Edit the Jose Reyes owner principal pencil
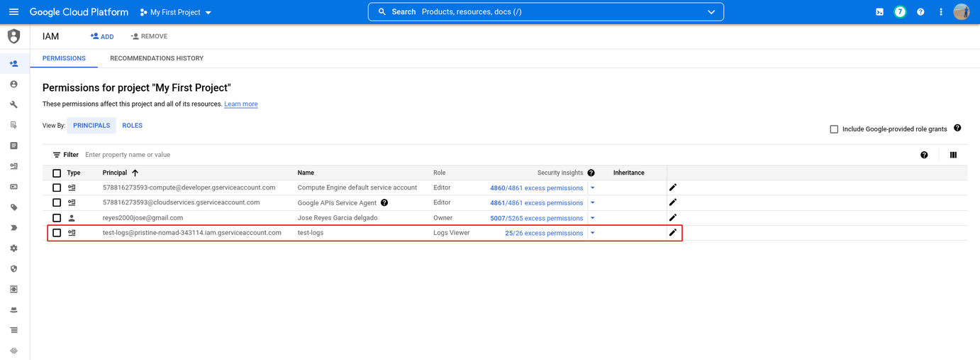 pos(673,217)
